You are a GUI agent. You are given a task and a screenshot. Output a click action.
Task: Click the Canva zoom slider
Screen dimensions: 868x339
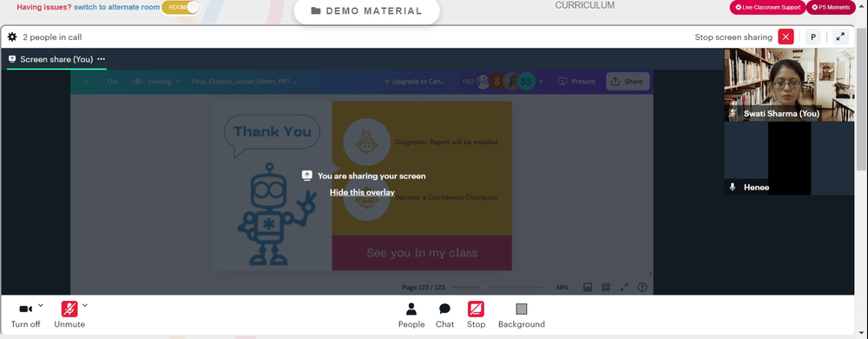(497, 288)
